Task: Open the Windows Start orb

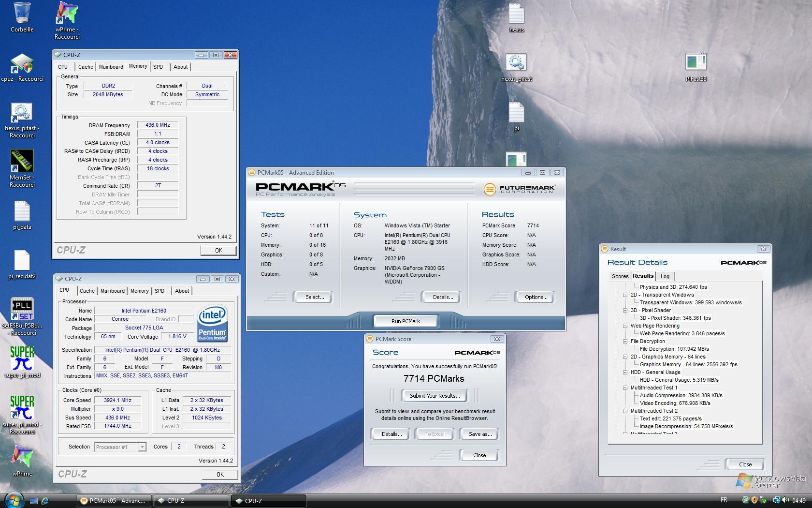Action: coord(13,500)
